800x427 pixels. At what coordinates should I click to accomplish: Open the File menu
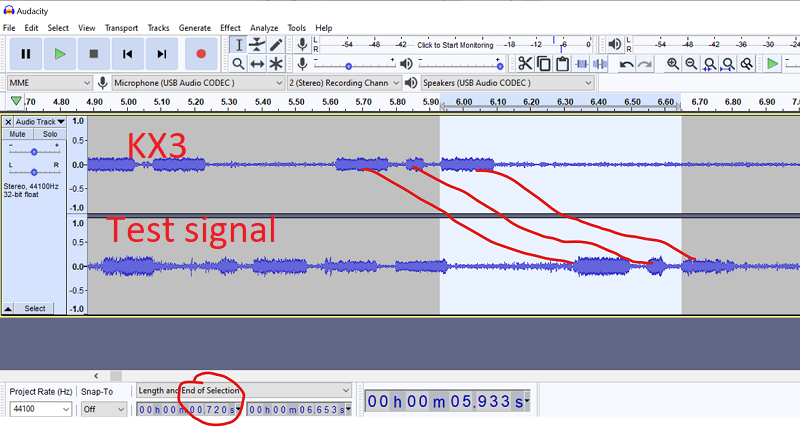point(9,28)
